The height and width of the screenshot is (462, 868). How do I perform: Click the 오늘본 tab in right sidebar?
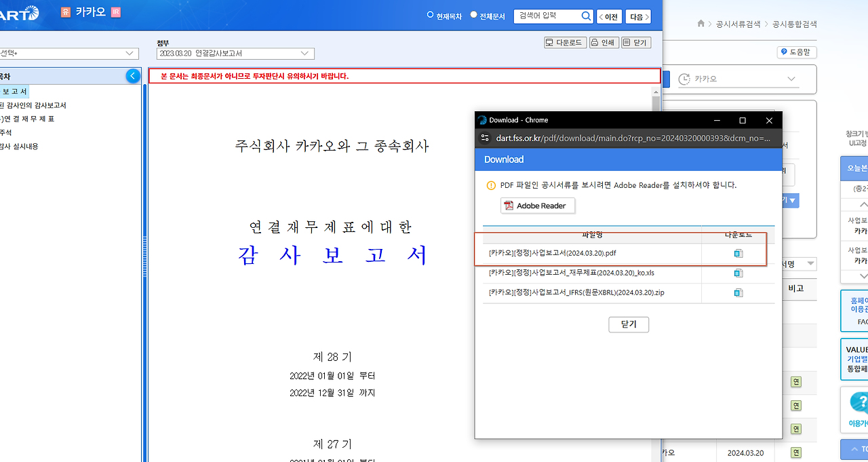[854, 168]
